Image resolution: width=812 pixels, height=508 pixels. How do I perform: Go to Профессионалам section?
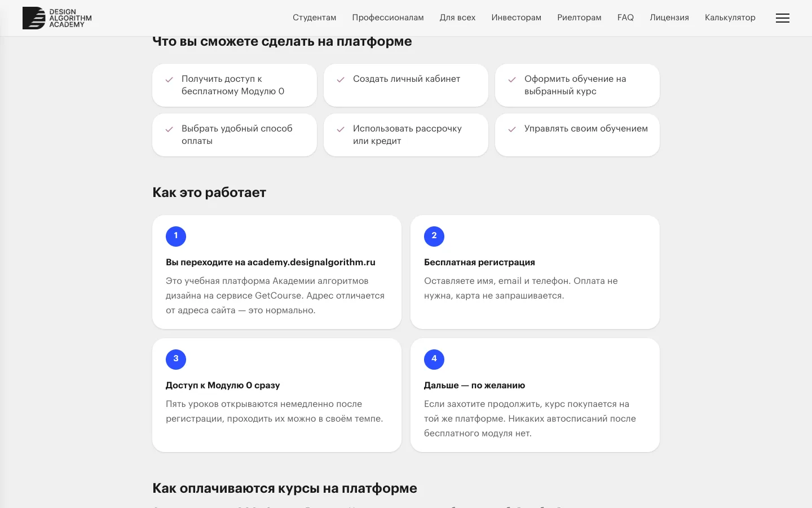(x=388, y=17)
